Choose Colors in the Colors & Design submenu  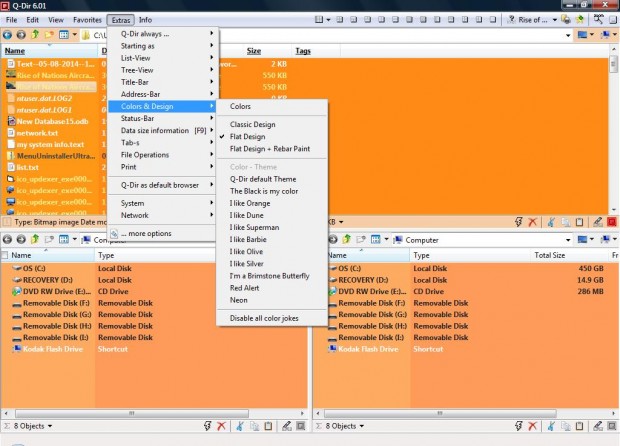[x=240, y=106]
